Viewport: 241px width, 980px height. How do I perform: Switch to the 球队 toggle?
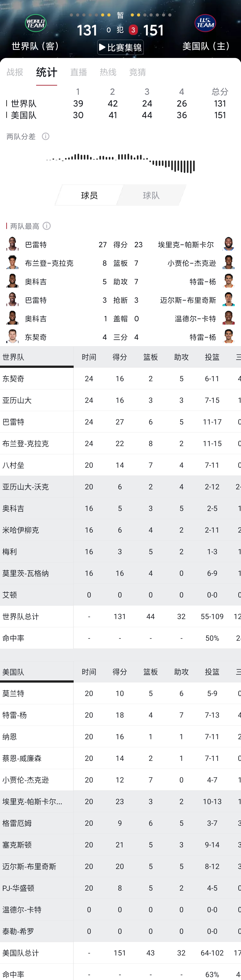(151, 195)
